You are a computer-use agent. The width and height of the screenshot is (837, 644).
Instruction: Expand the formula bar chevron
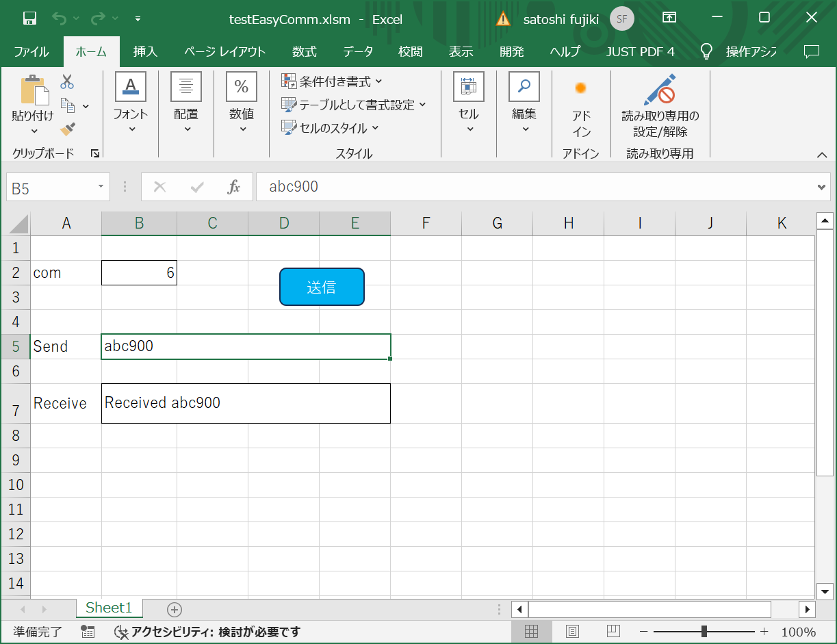[822, 187]
